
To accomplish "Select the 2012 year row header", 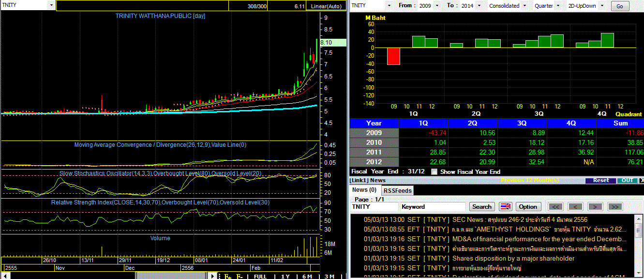I will pos(374,162).
